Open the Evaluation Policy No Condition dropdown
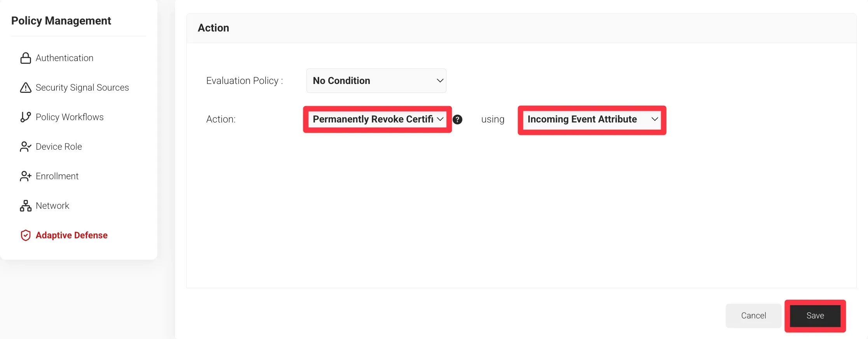 (x=376, y=81)
